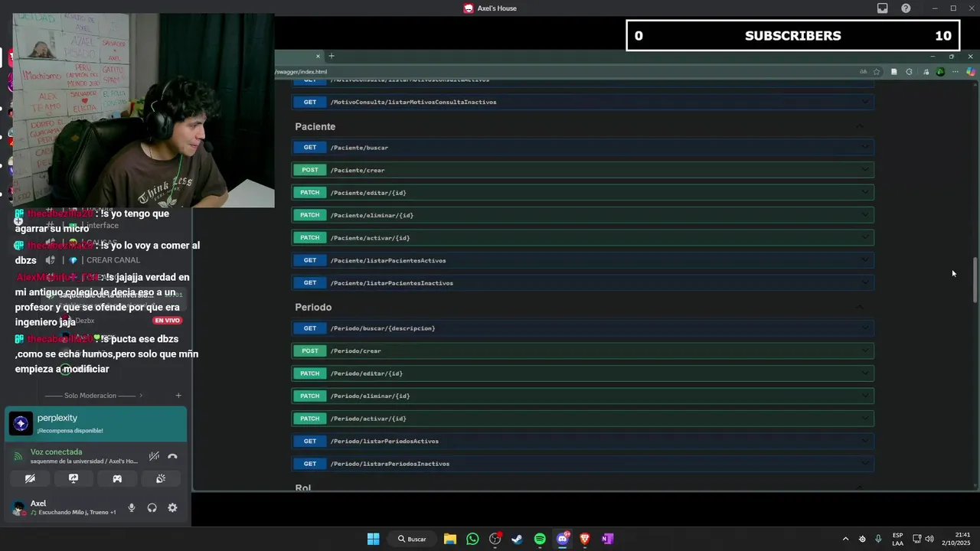
Task: Open a new browser tab
Action: 332,56
